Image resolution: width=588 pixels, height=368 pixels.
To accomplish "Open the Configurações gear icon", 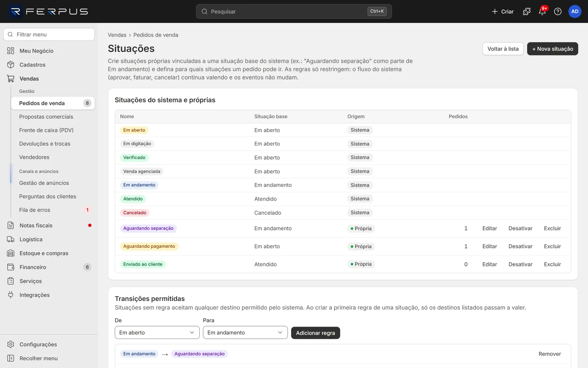I will tap(11, 344).
